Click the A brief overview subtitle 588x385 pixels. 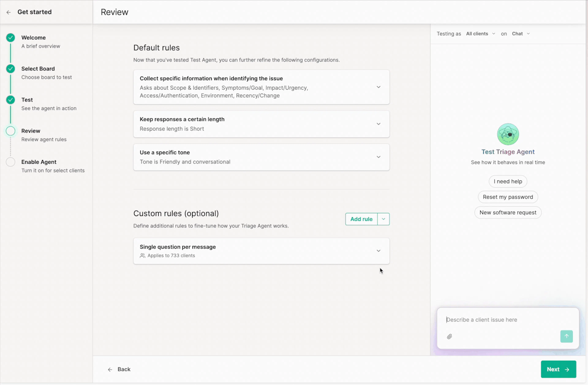pyautogui.click(x=41, y=46)
